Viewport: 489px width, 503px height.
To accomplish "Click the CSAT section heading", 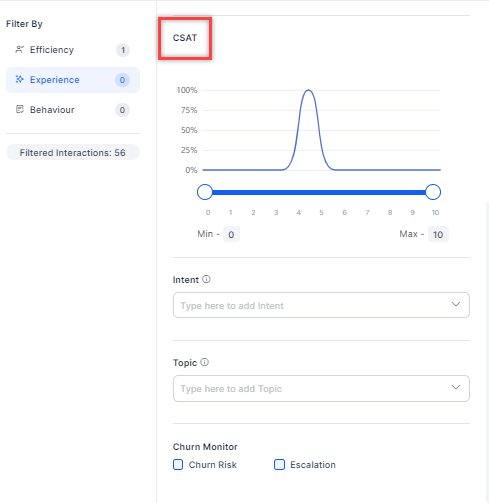I will click(185, 38).
